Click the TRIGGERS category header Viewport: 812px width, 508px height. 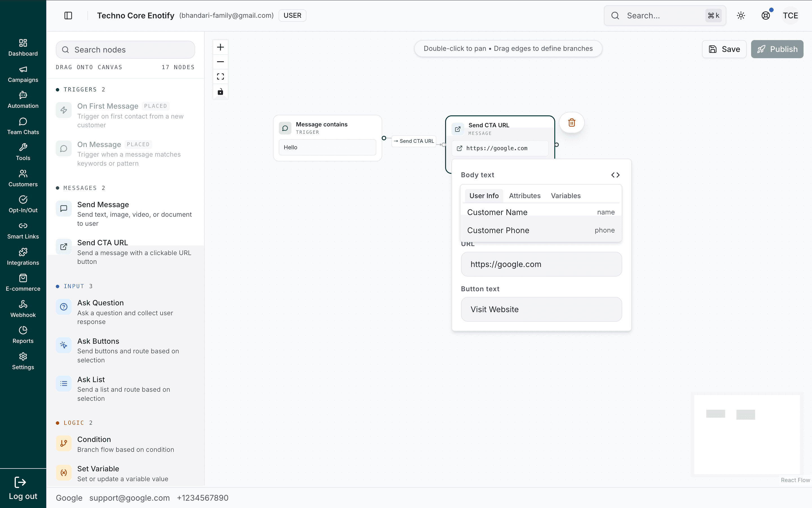[81, 89]
